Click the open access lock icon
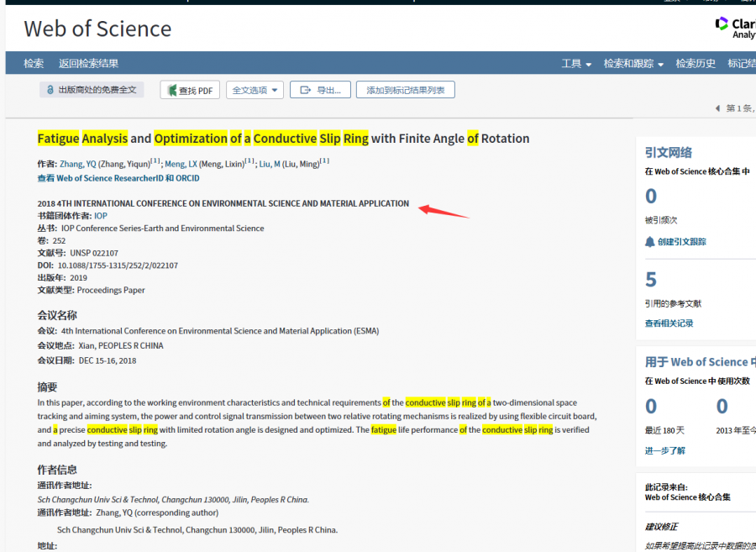Viewport: 756px width, 552px height. [x=50, y=90]
